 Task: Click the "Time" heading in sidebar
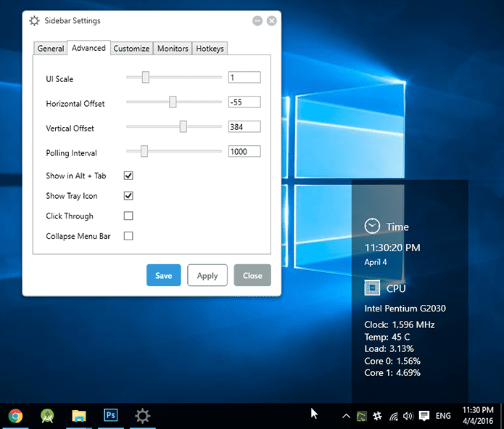[397, 227]
